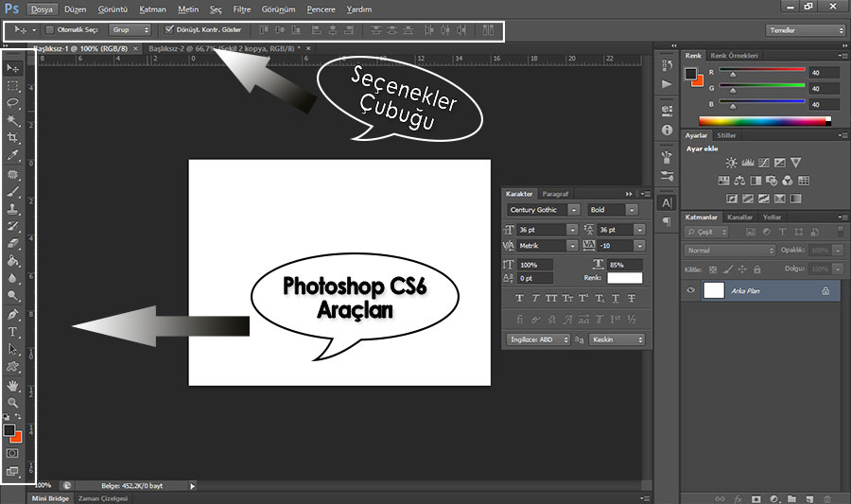Toggle Superscript in Karakter panel
Viewport: 851px width, 504px height.
[583, 299]
